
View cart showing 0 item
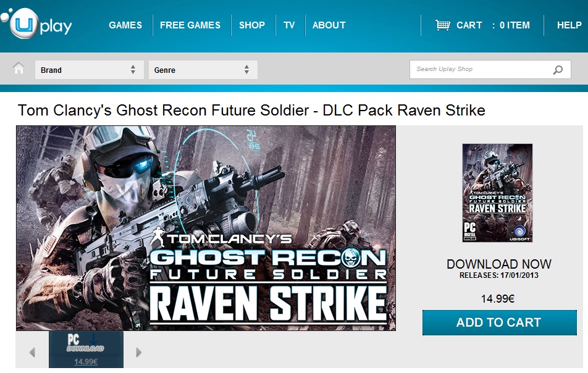(x=492, y=25)
